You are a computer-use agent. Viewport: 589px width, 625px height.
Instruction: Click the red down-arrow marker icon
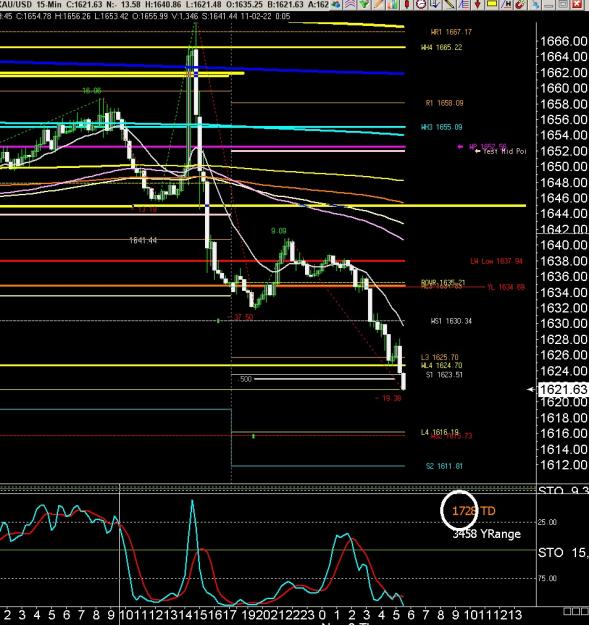(x=477, y=4)
